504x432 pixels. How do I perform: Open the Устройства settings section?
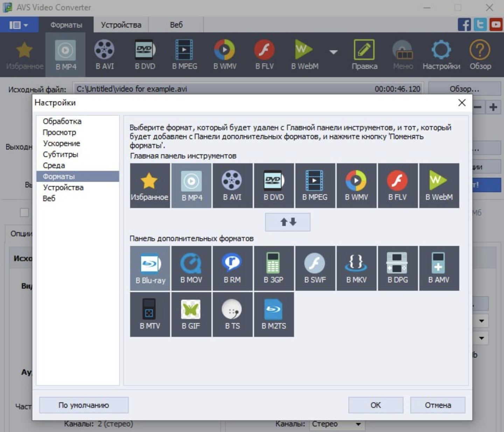(x=78, y=187)
